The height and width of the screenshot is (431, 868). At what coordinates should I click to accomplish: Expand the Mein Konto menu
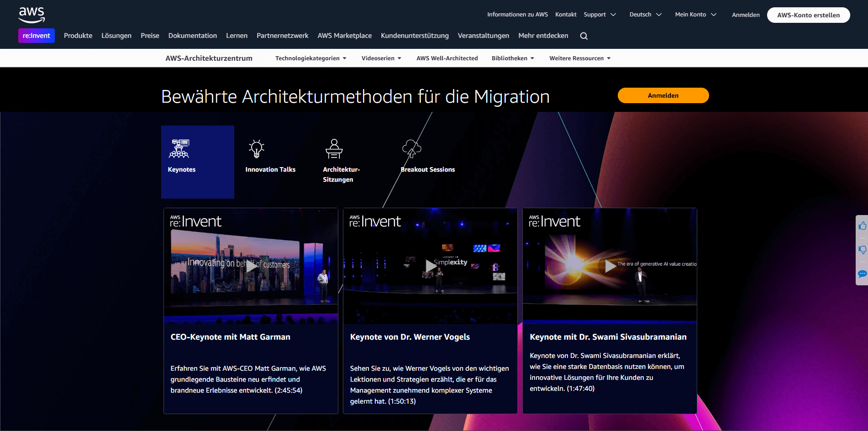tap(695, 15)
